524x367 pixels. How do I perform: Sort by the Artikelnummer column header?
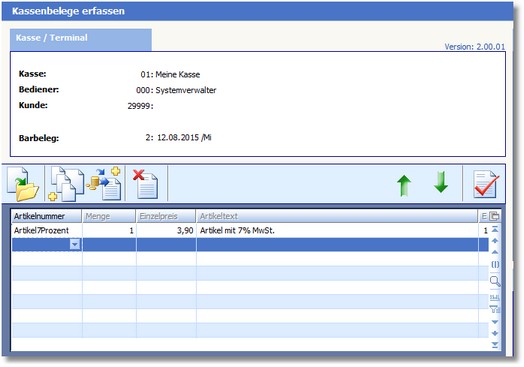point(46,216)
